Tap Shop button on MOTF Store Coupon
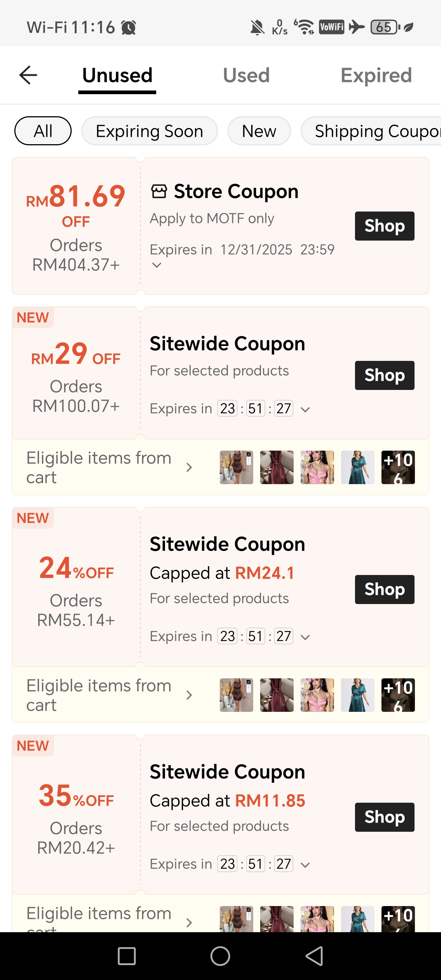The height and width of the screenshot is (980, 441). click(x=384, y=226)
